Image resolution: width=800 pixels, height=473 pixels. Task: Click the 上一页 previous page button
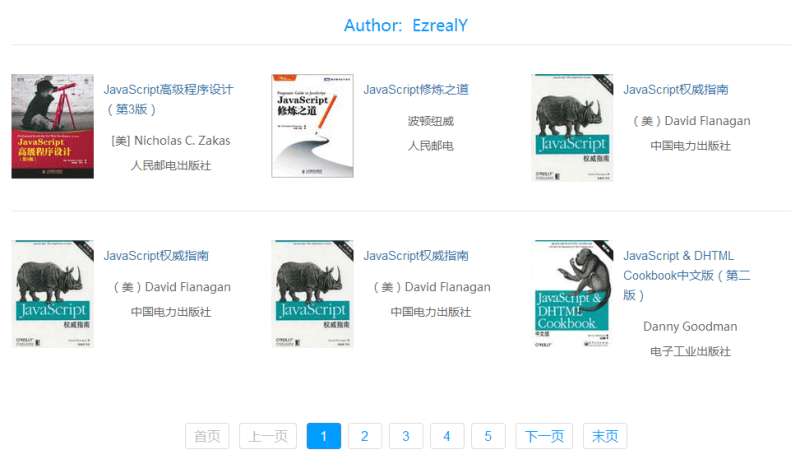tap(267, 436)
